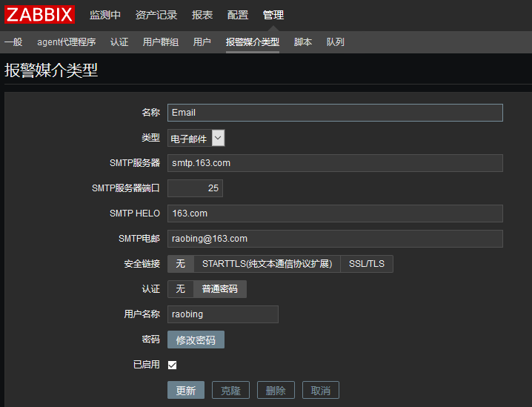Click the 取消 button
532x407 pixels.
(x=321, y=391)
